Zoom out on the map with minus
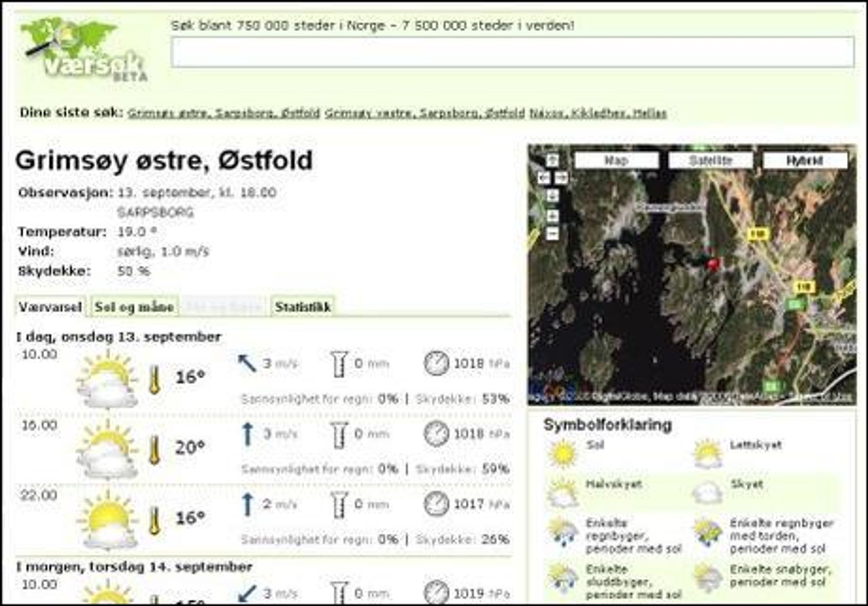Viewport: 868px width, 606px height. pyautogui.click(x=552, y=234)
